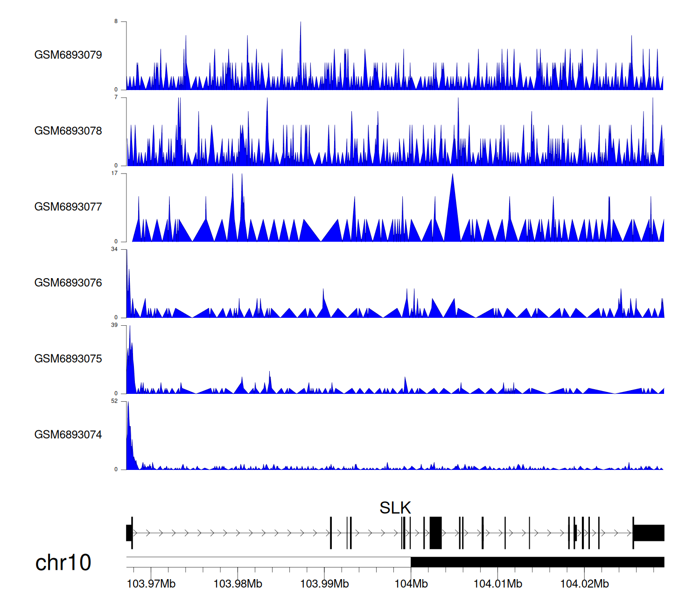Select the GSM6893076 track label

(x=68, y=283)
